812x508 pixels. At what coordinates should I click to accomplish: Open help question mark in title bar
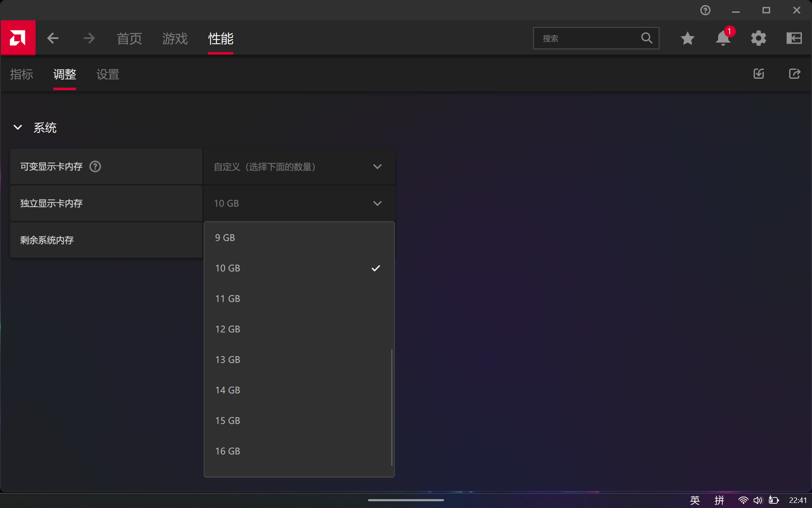[x=705, y=10]
